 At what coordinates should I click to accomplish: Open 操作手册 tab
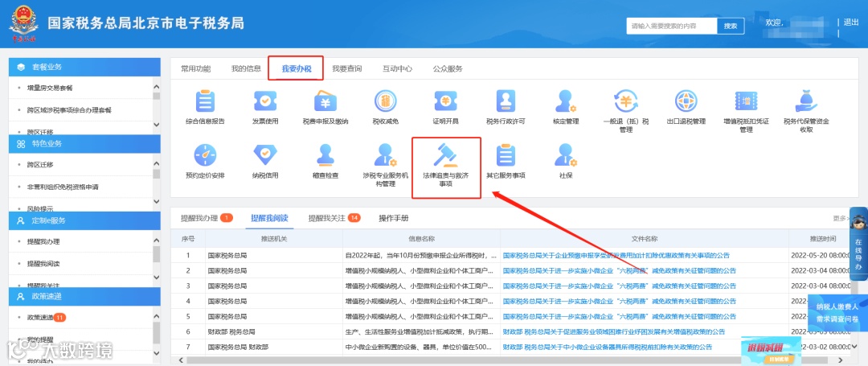394,218
